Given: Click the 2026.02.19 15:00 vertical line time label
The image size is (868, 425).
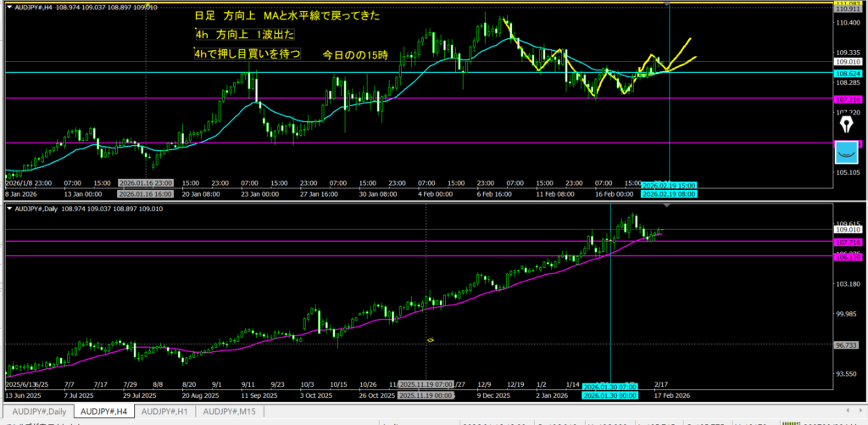Looking at the screenshot, I should pyautogui.click(x=668, y=184).
